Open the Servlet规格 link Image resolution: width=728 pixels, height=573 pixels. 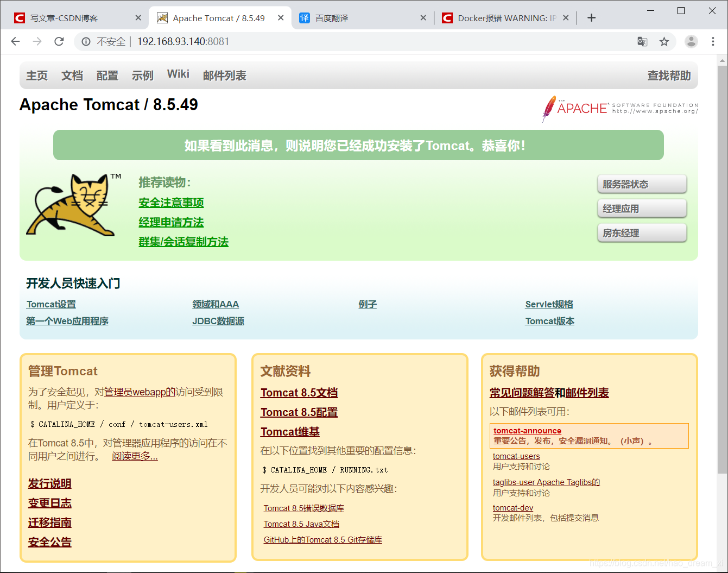(x=549, y=304)
